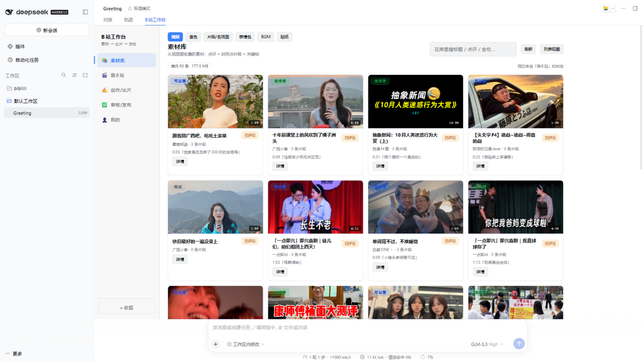Screen dimensions: 644x362
Task: Collapse sidebar with 收起 button
Action: click(127, 308)
